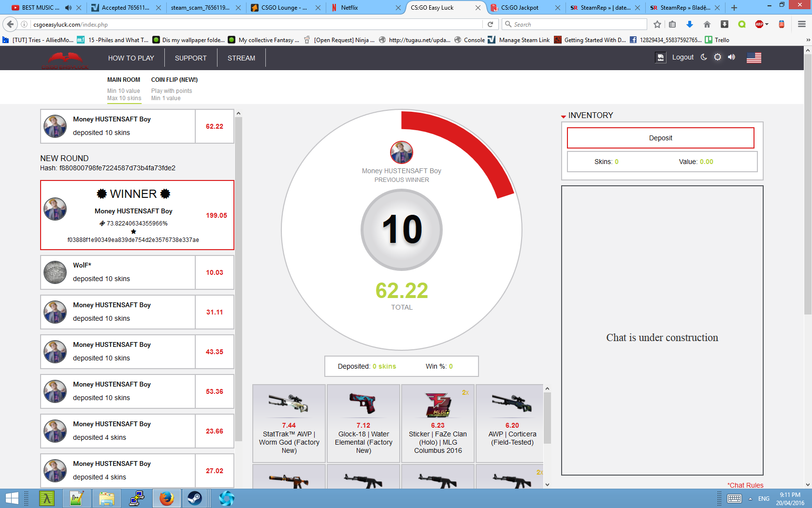The height and width of the screenshot is (508, 812).
Task: Collapse the INVENTORY panel arrow
Action: coord(564,116)
